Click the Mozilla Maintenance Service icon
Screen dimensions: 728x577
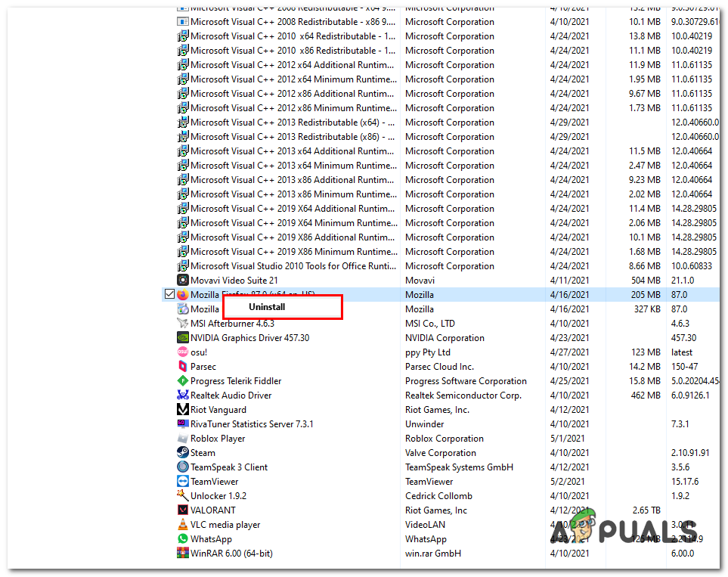pyautogui.click(x=183, y=309)
